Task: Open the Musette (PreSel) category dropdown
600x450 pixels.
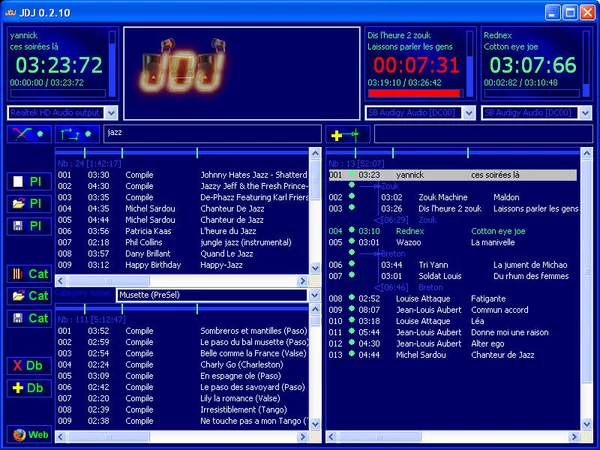Action: click(314, 295)
